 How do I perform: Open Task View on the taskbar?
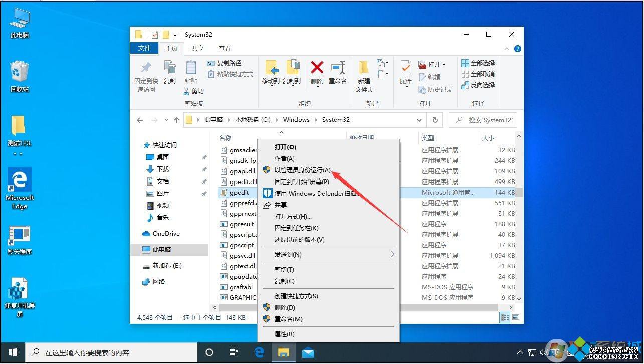point(234,352)
